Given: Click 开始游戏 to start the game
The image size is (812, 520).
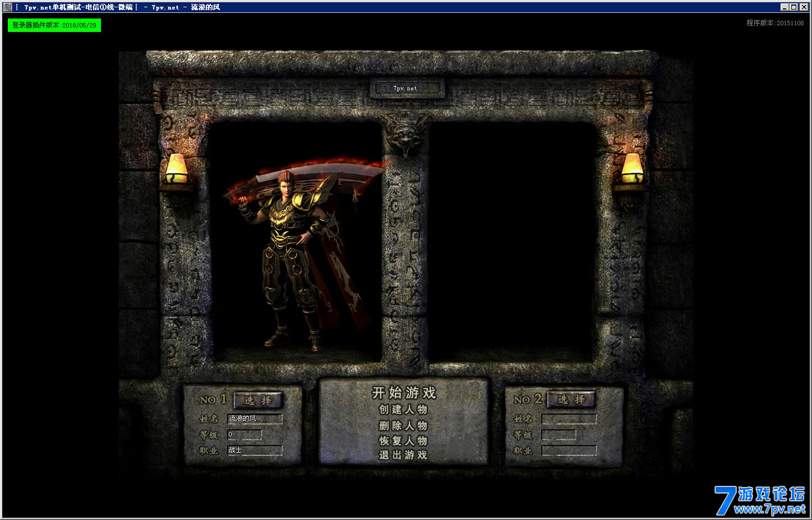Looking at the screenshot, I should [404, 393].
